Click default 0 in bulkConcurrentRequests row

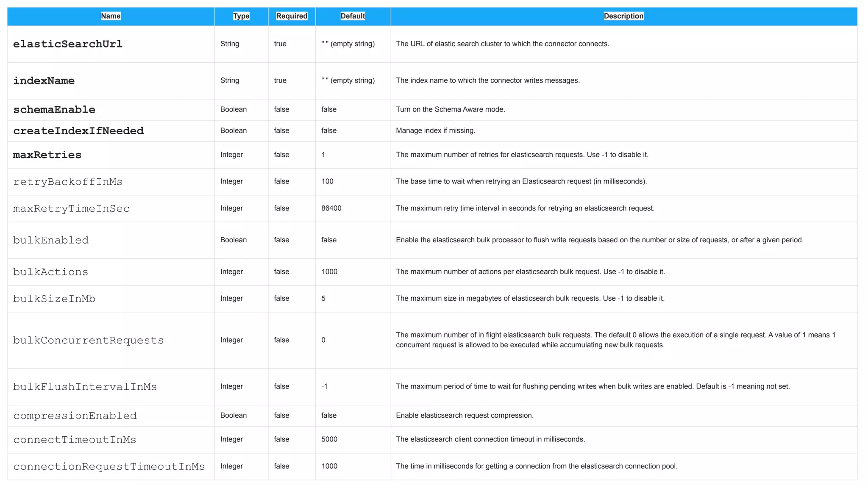click(323, 340)
